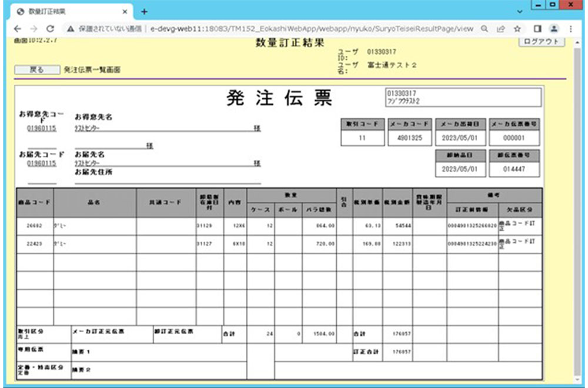This screenshot has width=588, height=388.
Task: Click the scrollbar up arrow
Action: click(x=578, y=42)
